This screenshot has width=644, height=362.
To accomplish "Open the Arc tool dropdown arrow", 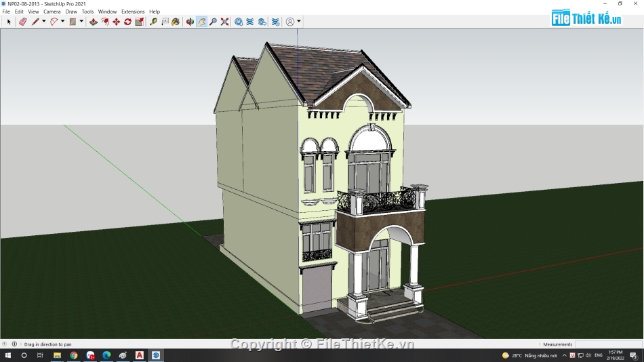I will [x=62, y=22].
